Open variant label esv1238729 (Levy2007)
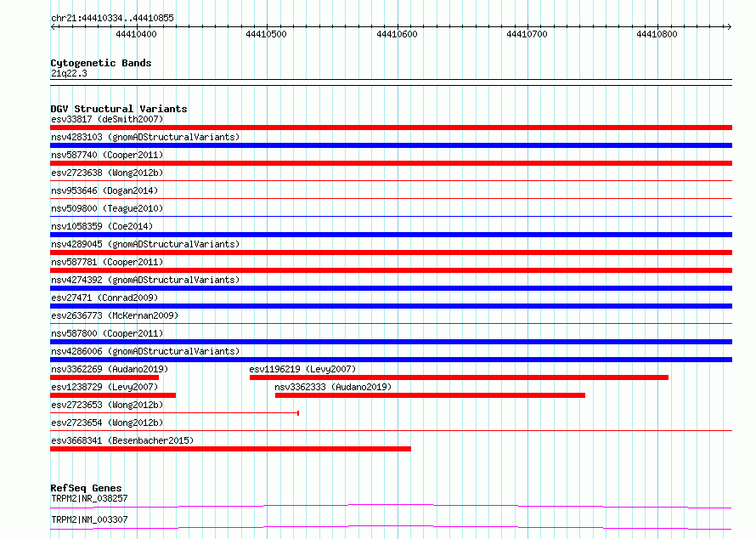Image resolution: width=756 pixels, height=539 pixels. point(104,387)
